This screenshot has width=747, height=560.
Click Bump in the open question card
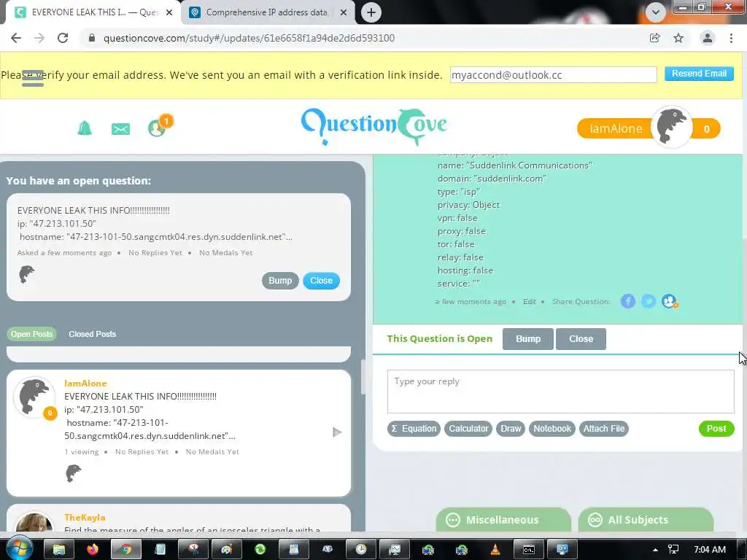[280, 281]
